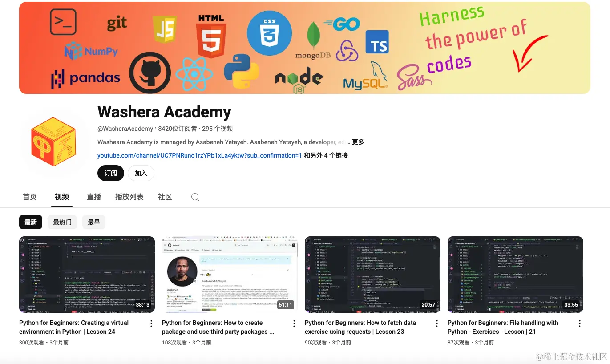
Task: Open title 'File handling with Python - Exercises'
Action: coord(503,327)
